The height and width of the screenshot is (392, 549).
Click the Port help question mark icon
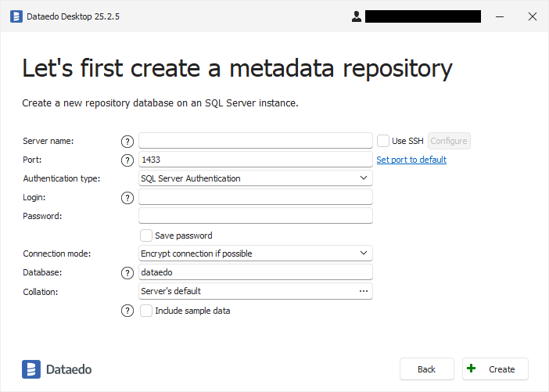pyautogui.click(x=127, y=160)
